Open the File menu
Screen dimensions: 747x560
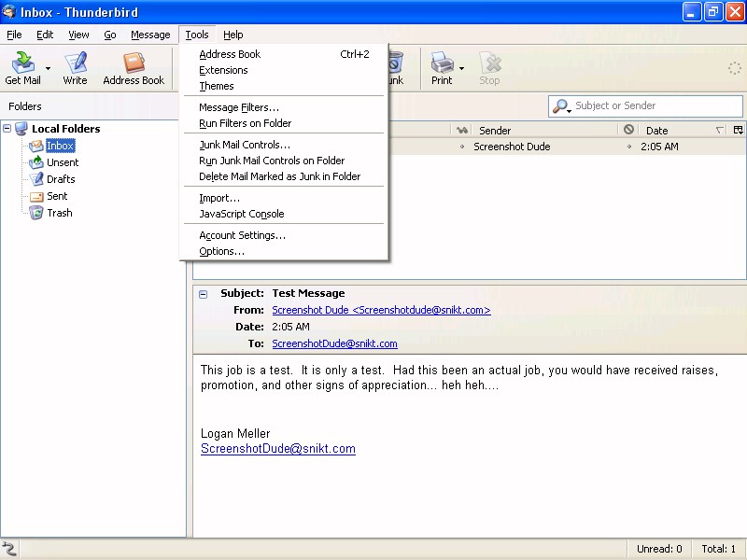[14, 35]
